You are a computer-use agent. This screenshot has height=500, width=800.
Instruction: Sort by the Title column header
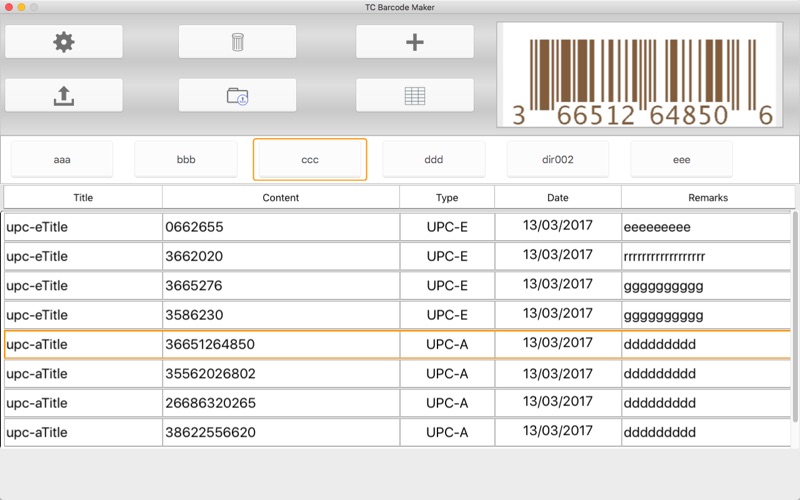point(83,197)
